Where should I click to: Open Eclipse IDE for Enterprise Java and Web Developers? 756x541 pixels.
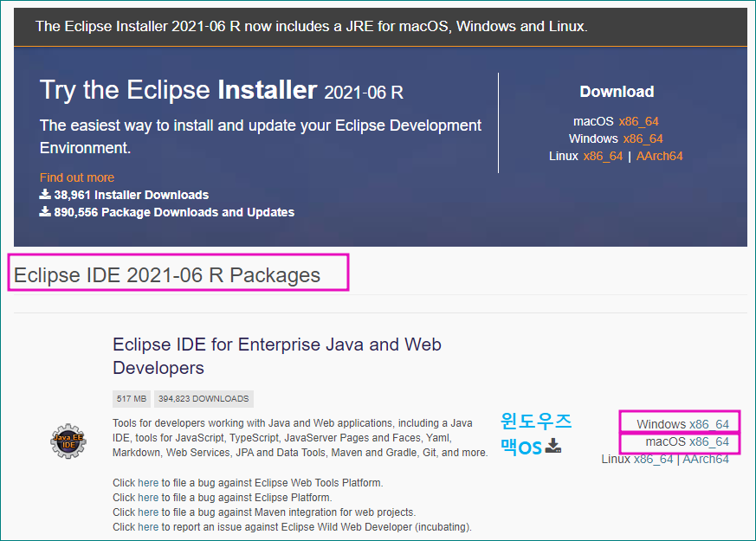pyautogui.click(x=277, y=356)
